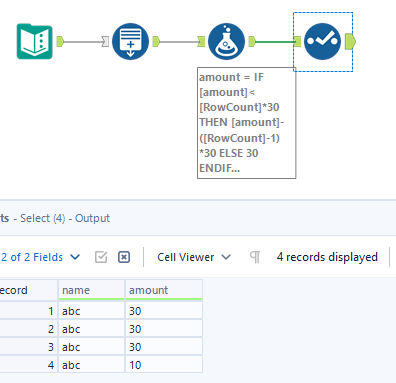Click name cell abc in row 4
The width and height of the screenshot is (396, 383).
coord(91,365)
